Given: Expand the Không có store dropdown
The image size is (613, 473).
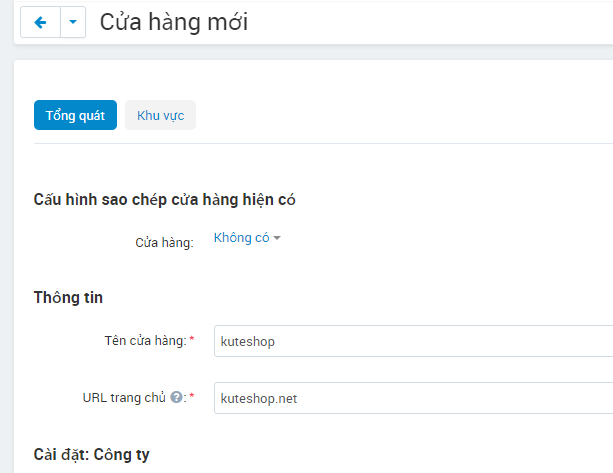Looking at the screenshot, I should 242,238.
